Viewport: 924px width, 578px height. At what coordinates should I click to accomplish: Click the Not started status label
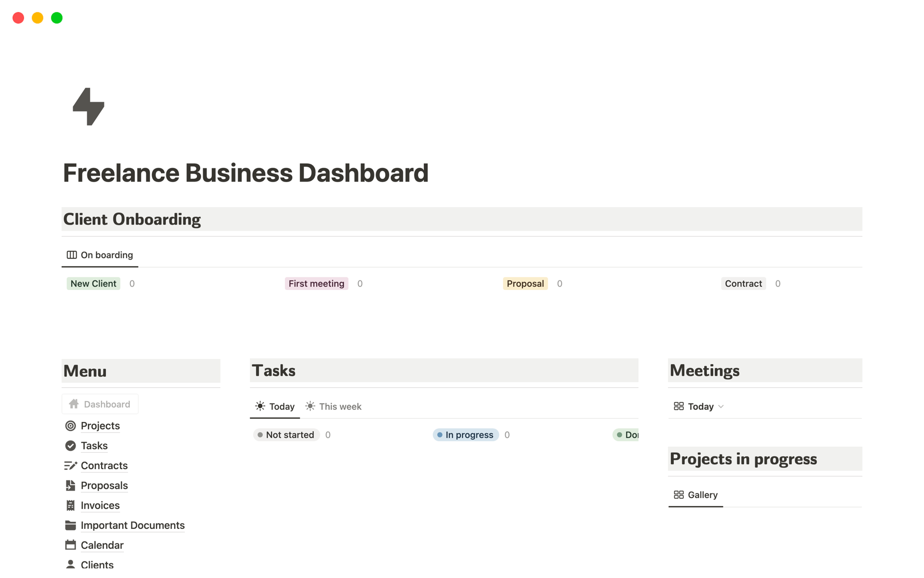[x=290, y=434]
